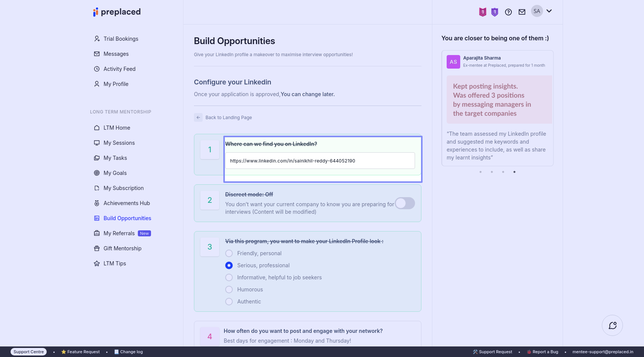Open the Report a Bug link
Screen dimensions: 644x357
pos(545,352)
